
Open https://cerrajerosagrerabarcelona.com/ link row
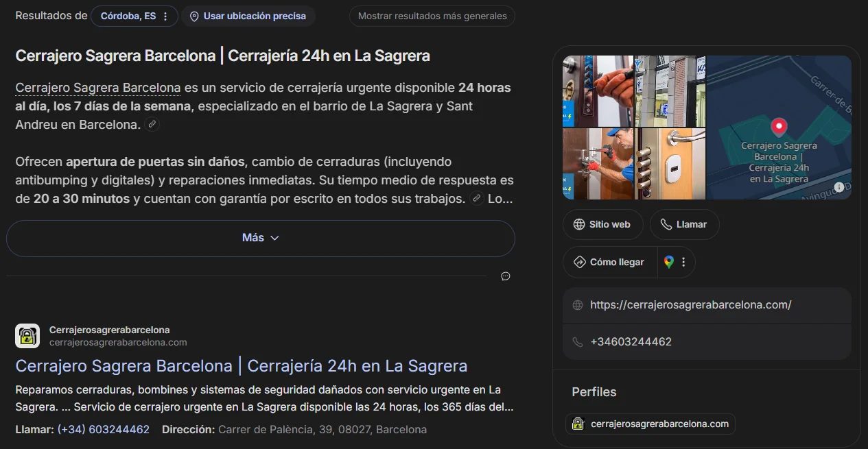coord(707,305)
